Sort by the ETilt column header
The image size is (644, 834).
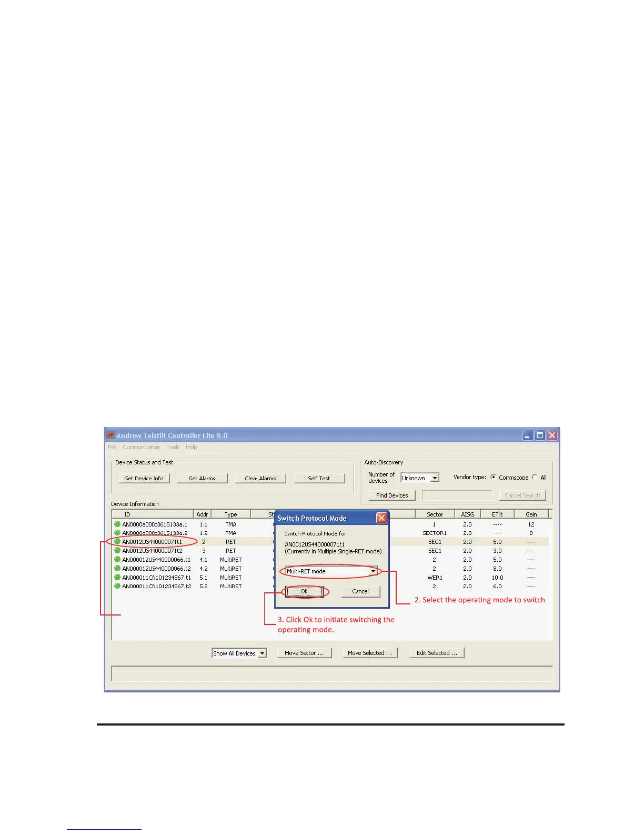coord(497,514)
